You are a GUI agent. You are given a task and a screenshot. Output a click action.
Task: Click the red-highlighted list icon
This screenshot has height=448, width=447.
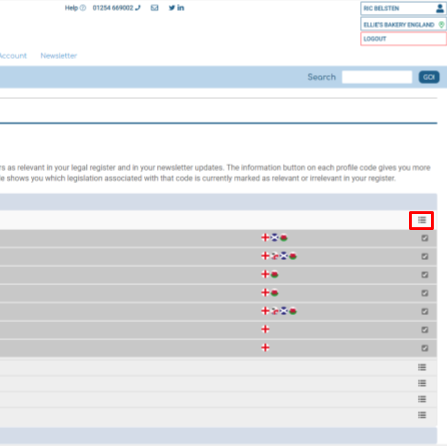click(422, 220)
